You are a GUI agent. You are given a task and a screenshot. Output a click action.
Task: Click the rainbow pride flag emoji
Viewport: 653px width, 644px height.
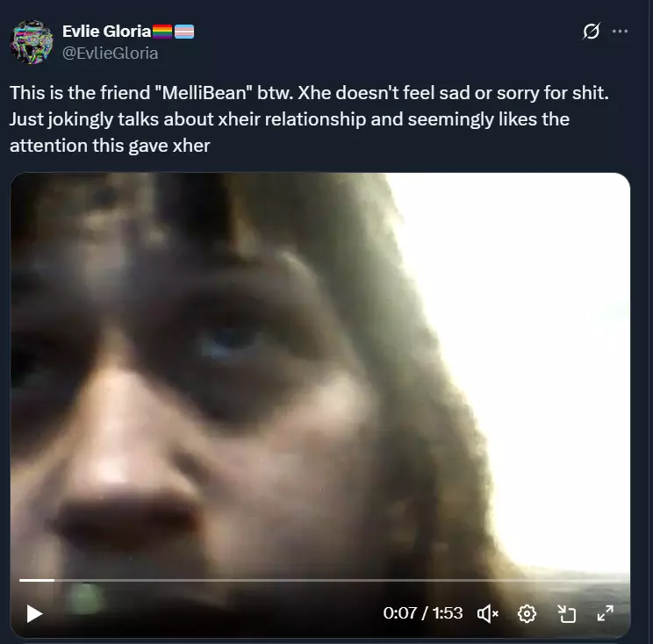(x=162, y=32)
